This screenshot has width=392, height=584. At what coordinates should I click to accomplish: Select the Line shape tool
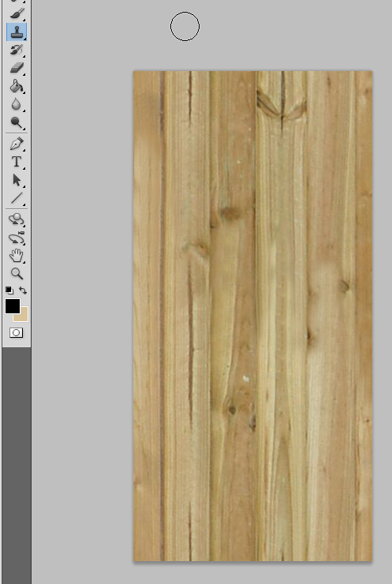point(17,198)
